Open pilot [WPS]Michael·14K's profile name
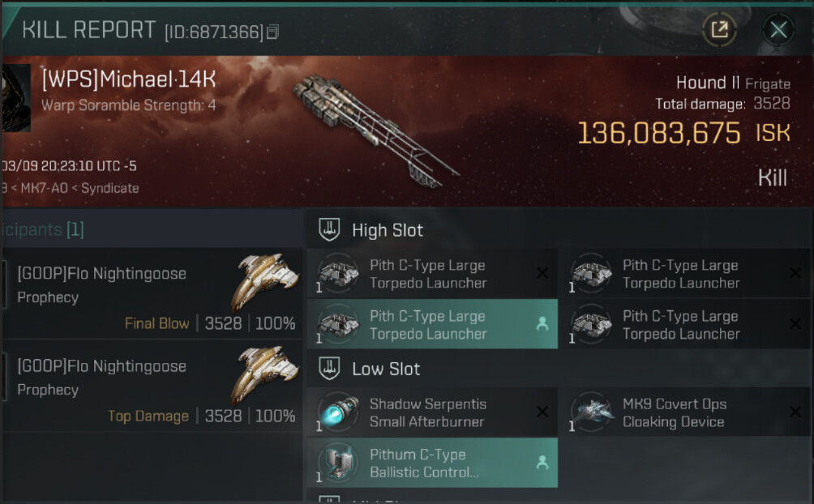Viewport: 814px width, 504px height. 129,79
